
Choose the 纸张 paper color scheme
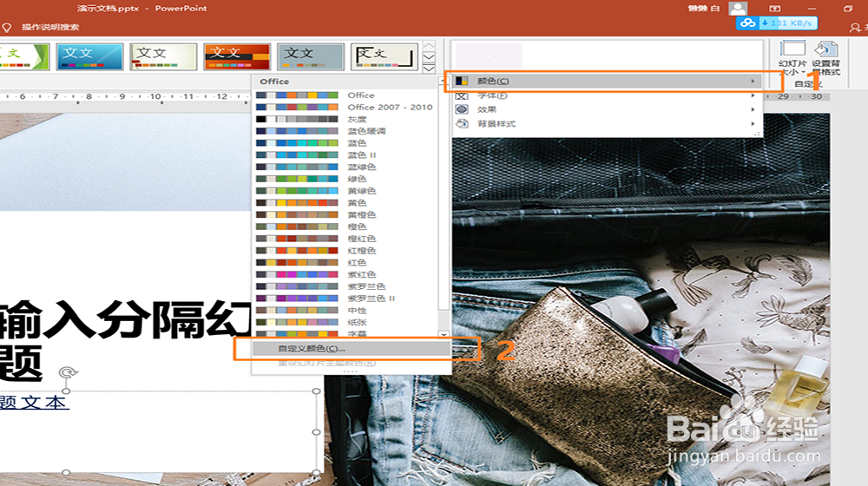(346, 322)
